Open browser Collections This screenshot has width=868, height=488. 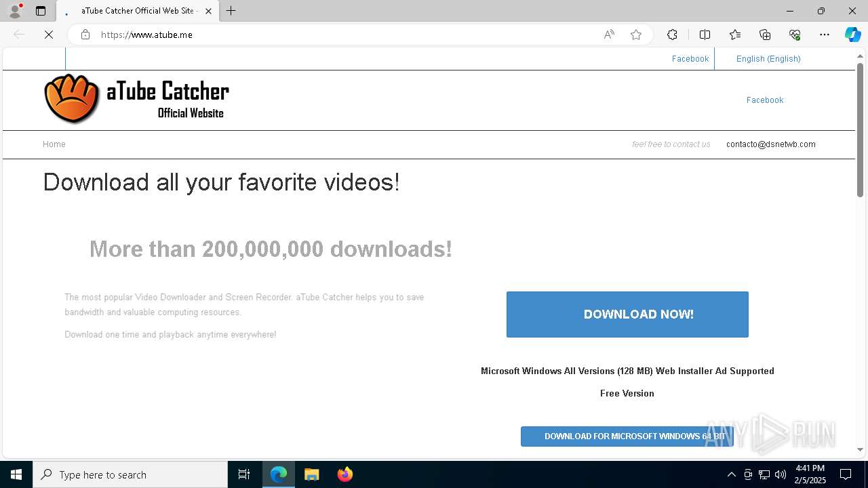765,35
